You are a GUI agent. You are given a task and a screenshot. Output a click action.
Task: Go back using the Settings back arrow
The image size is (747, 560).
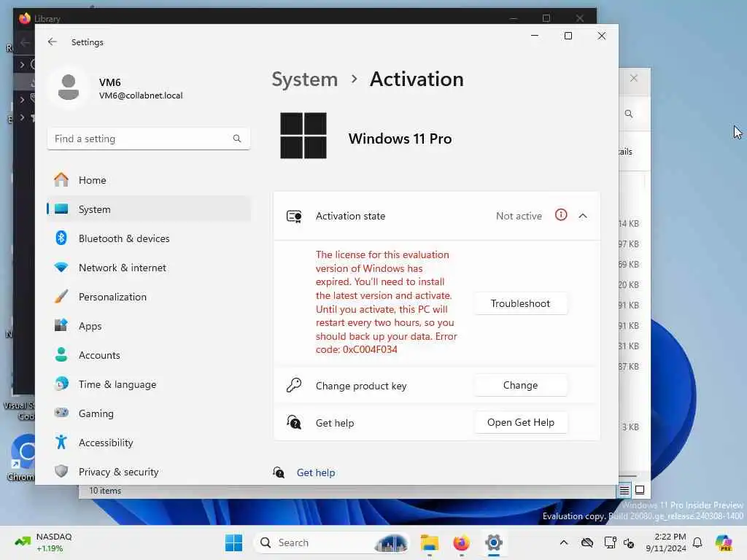[x=53, y=42]
